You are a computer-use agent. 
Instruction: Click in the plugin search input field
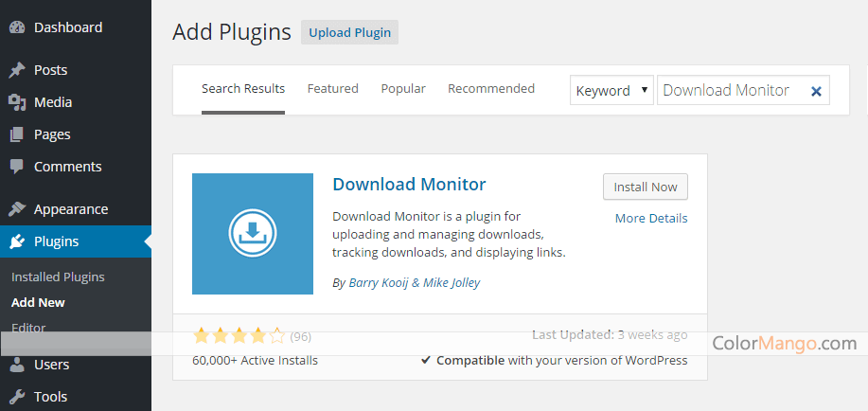(729, 91)
